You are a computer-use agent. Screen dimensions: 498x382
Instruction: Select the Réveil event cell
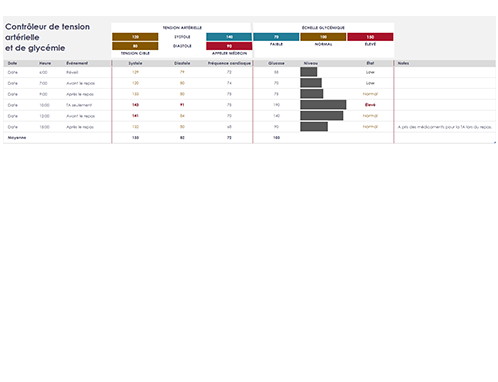72,72
